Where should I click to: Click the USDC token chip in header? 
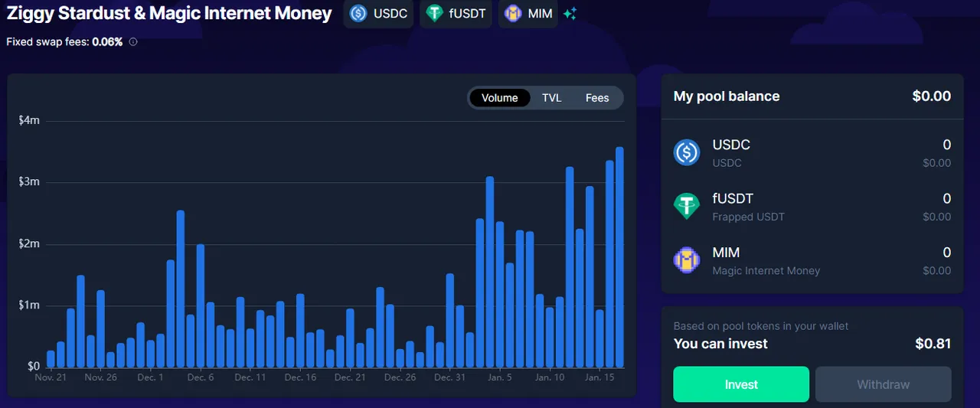(x=378, y=14)
